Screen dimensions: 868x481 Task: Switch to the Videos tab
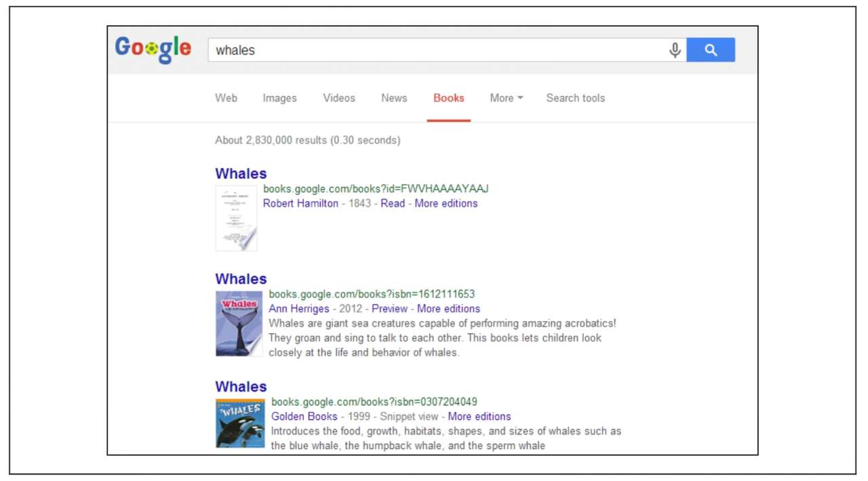pyautogui.click(x=339, y=98)
